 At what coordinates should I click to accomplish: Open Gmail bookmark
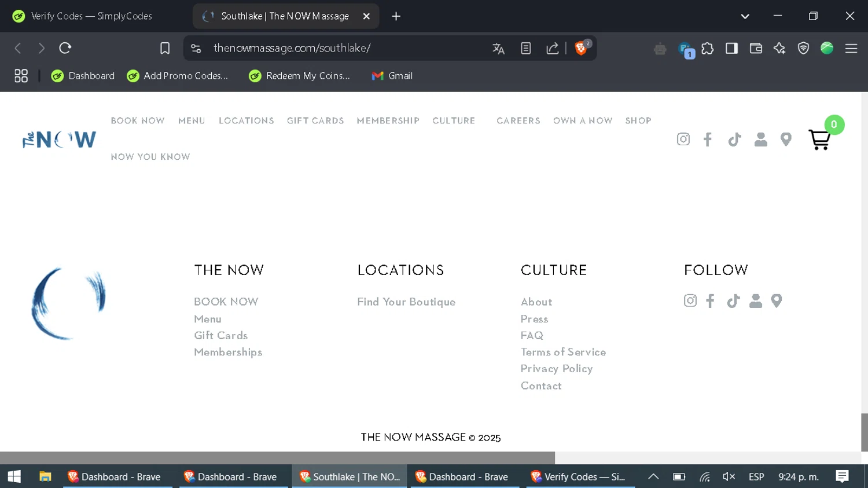tap(392, 76)
